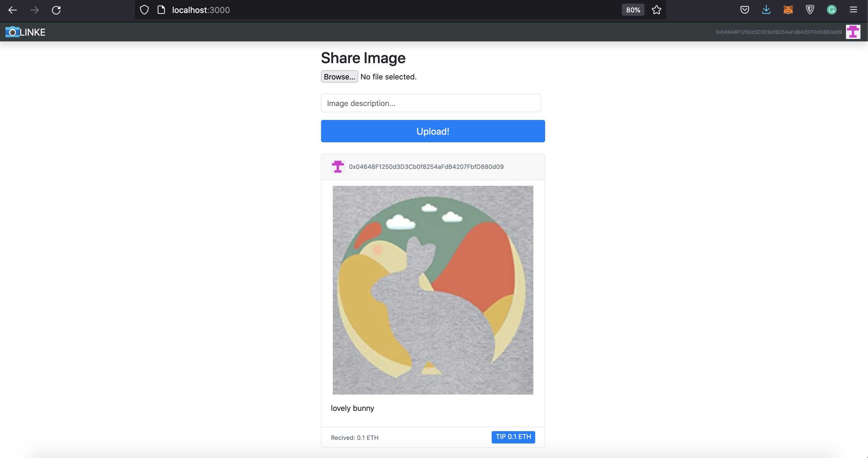Reload the page with the refresh icon

[x=56, y=10]
